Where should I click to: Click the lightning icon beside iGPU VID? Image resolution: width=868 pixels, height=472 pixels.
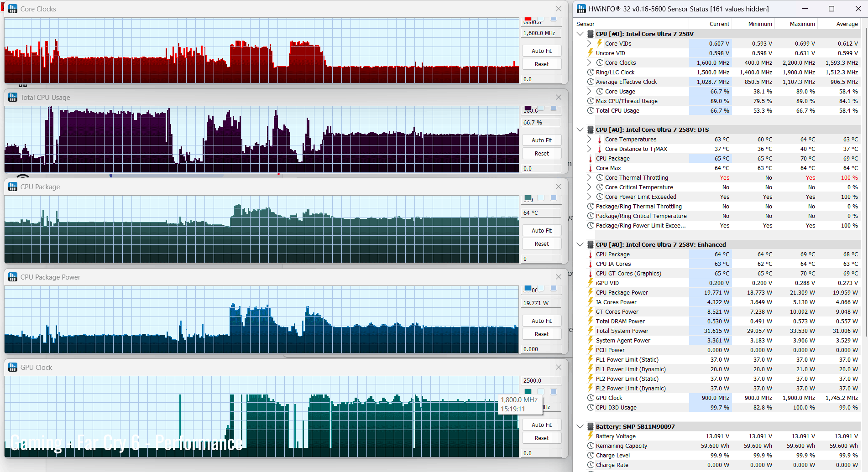click(591, 283)
